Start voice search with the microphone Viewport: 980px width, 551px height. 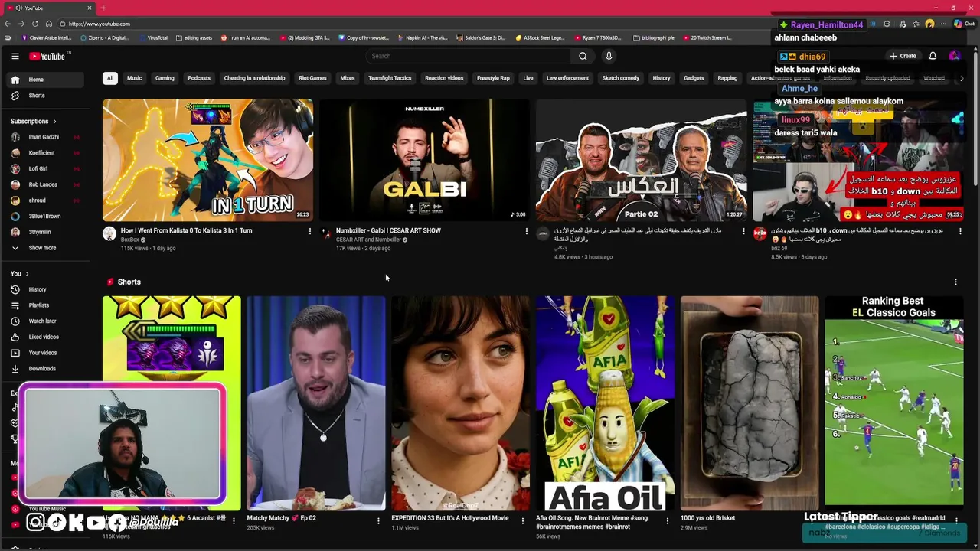609,56
